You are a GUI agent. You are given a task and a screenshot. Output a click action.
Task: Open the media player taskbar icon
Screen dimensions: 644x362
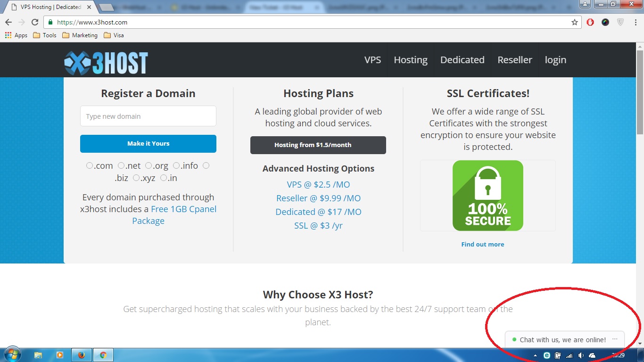point(59,355)
